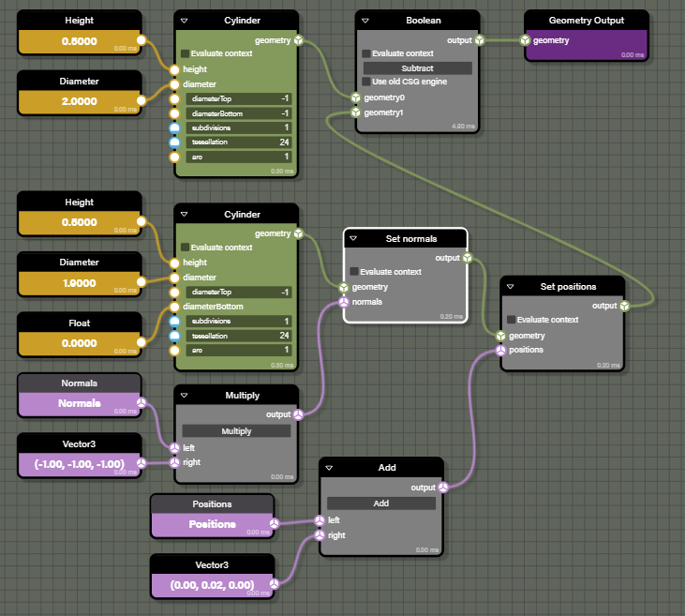
Task: Click the Multiply node output port
Action: [x=298, y=414]
